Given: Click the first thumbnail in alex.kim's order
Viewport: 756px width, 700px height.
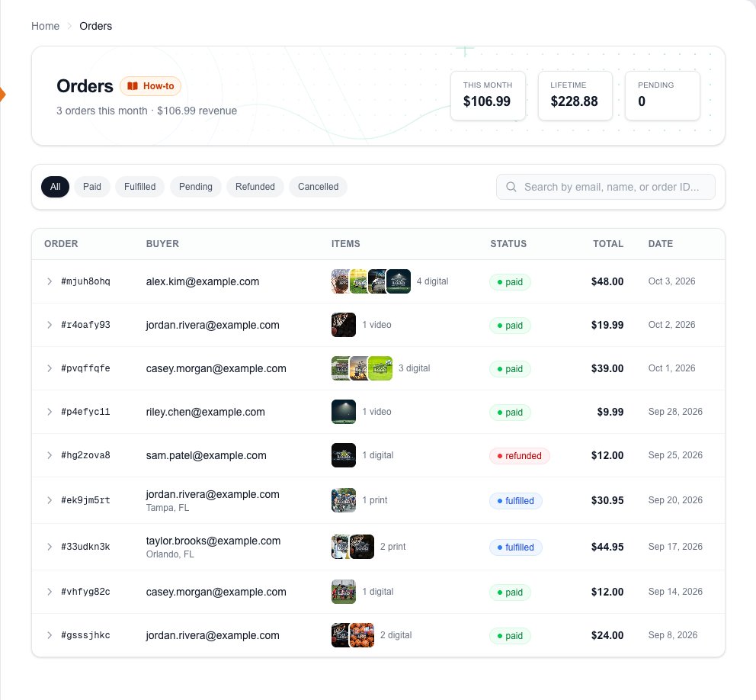Looking at the screenshot, I should click(340, 281).
